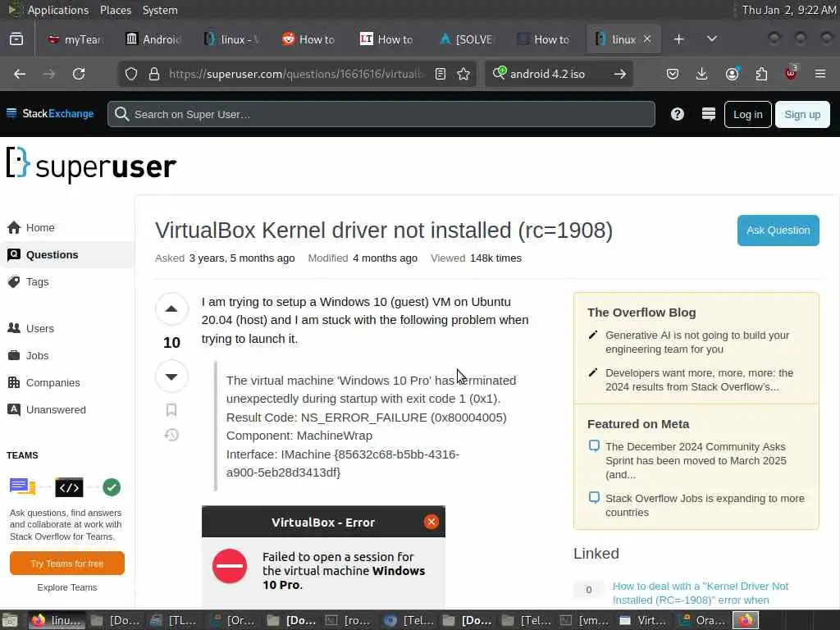Screen dimensions: 840x630
Task: Switch to the Android browser tab
Action: (153, 39)
